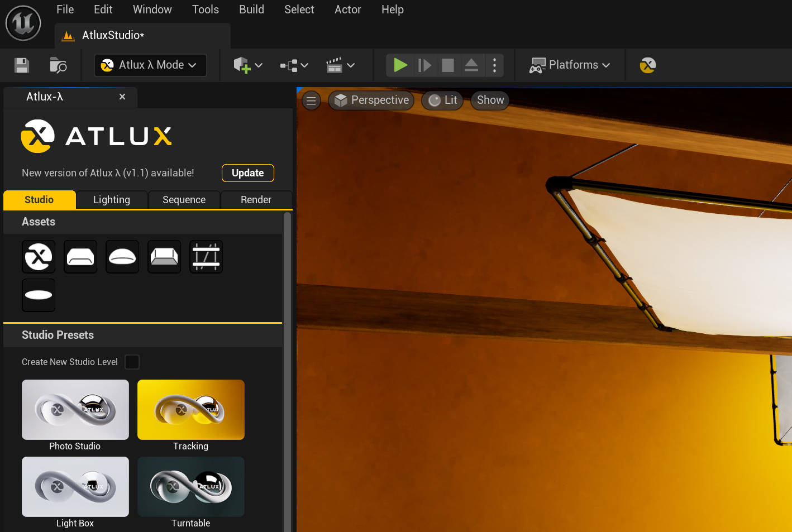This screenshot has width=792, height=532.
Task: Click the Update button
Action: [x=247, y=173]
